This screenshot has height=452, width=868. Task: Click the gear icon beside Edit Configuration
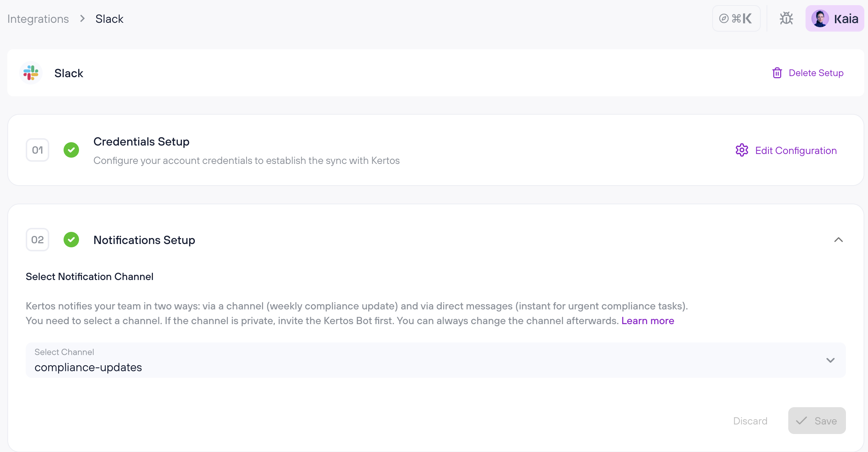coord(742,150)
